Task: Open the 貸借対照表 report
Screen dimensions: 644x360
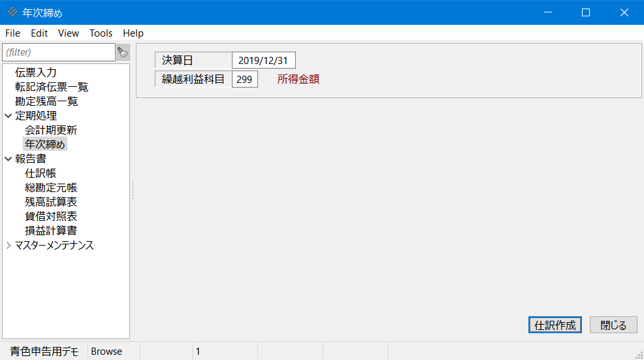Action: [51, 216]
